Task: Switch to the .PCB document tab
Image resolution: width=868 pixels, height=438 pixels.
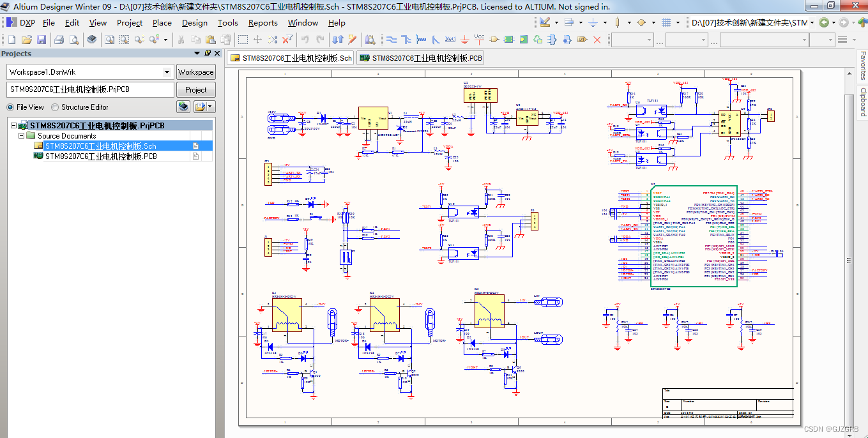Action: pyautogui.click(x=420, y=58)
